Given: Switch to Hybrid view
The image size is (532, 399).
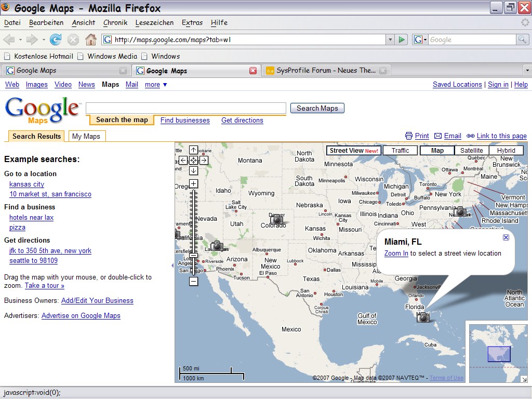Looking at the screenshot, I should click(x=506, y=151).
